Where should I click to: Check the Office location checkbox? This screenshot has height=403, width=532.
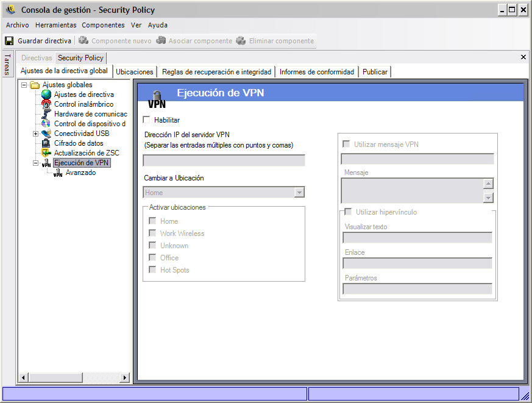(152, 258)
